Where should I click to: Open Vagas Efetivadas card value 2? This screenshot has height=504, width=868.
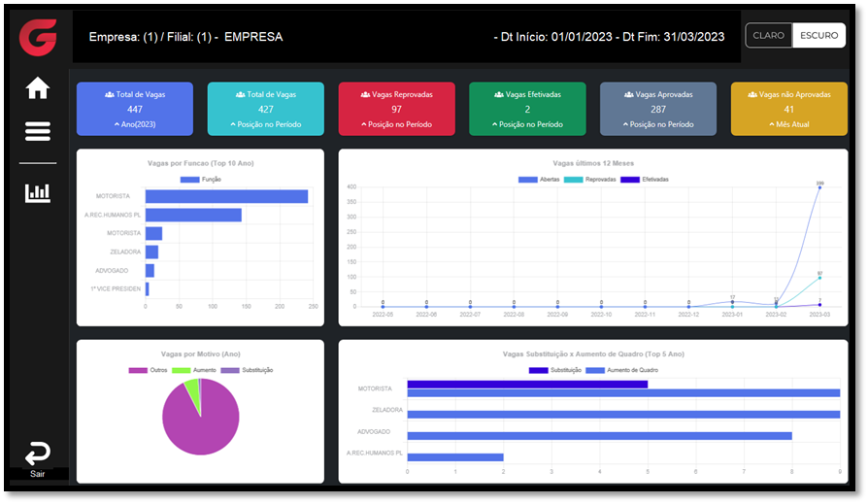coord(527,110)
